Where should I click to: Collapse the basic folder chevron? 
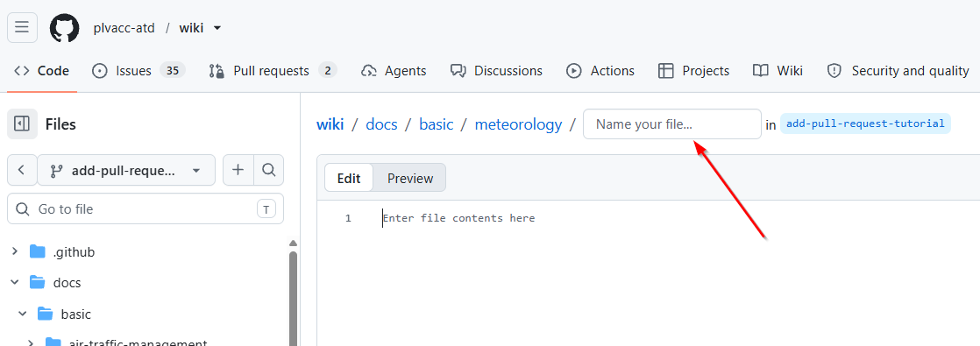click(23, 314)
